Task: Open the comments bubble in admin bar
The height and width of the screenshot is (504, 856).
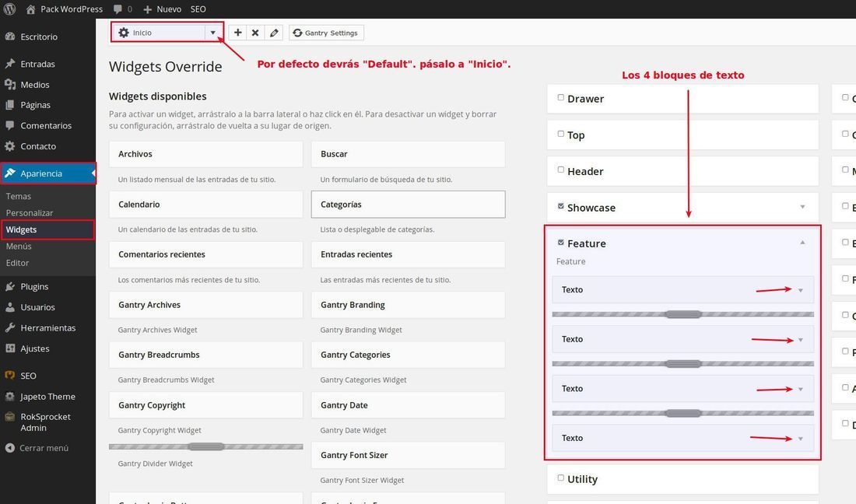Action: click(x=118, y=9)
